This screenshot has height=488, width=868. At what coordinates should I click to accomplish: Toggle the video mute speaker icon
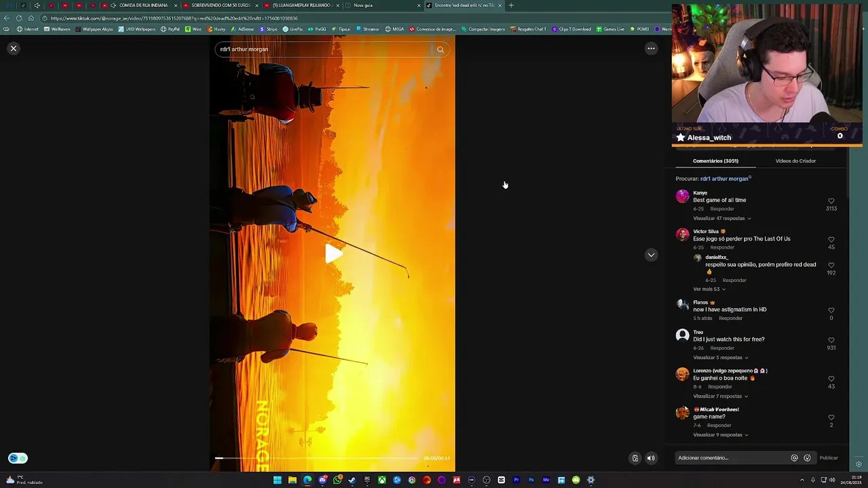[x=651, y=458]
